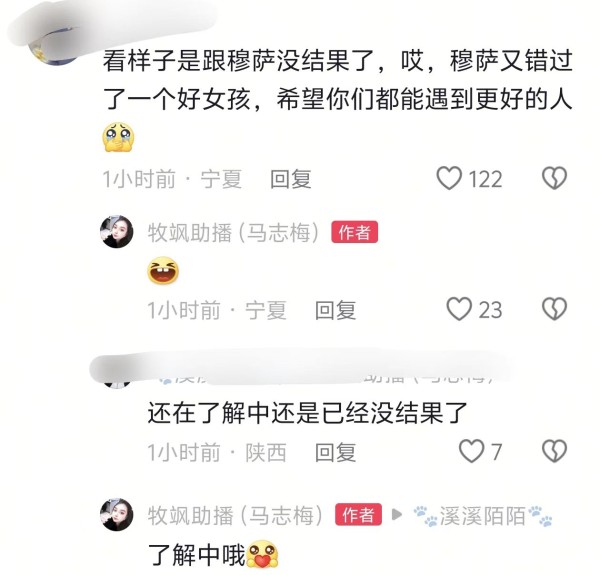Tap the red 作者 badge on first reply
Viewport: 600px width, 575px height.
[355, 232]
